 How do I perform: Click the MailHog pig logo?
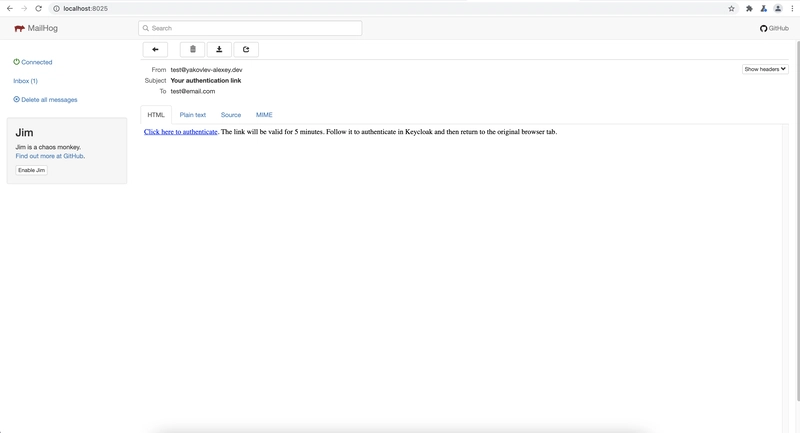point(19,29)
